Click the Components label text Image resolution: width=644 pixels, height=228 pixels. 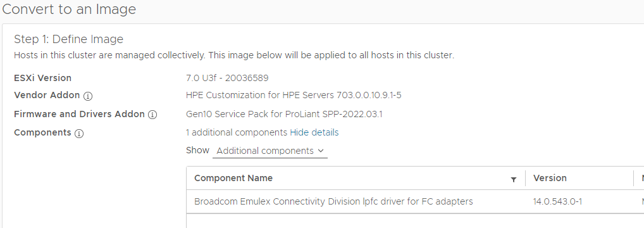pyautogui.click(x=43, y=132)
